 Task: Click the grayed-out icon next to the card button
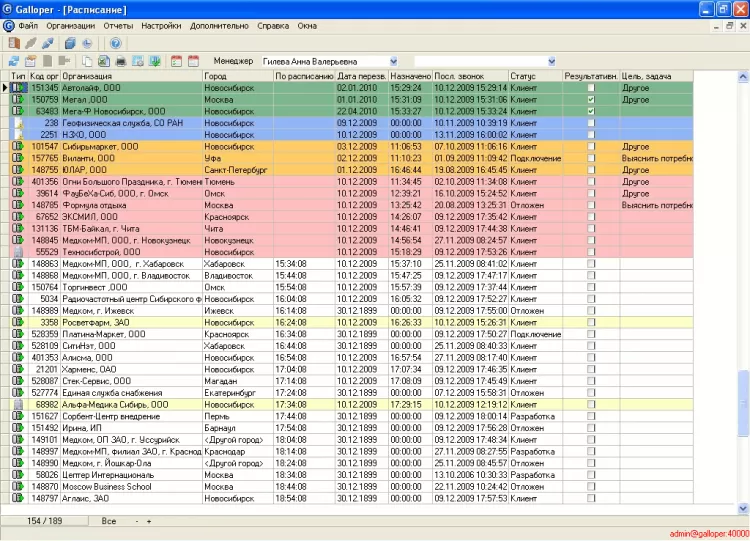(x=64, y=61)
